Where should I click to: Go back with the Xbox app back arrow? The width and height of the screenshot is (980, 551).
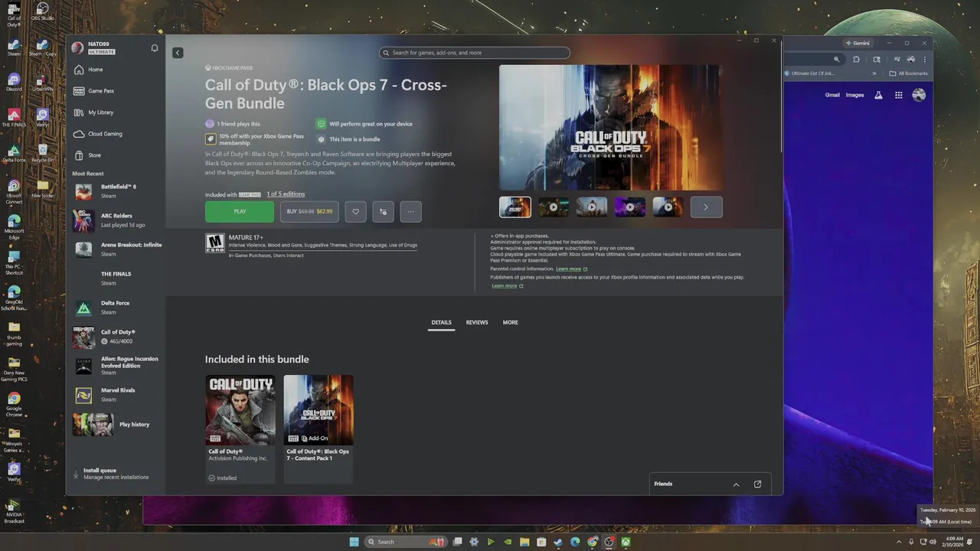tap(178, 53)
